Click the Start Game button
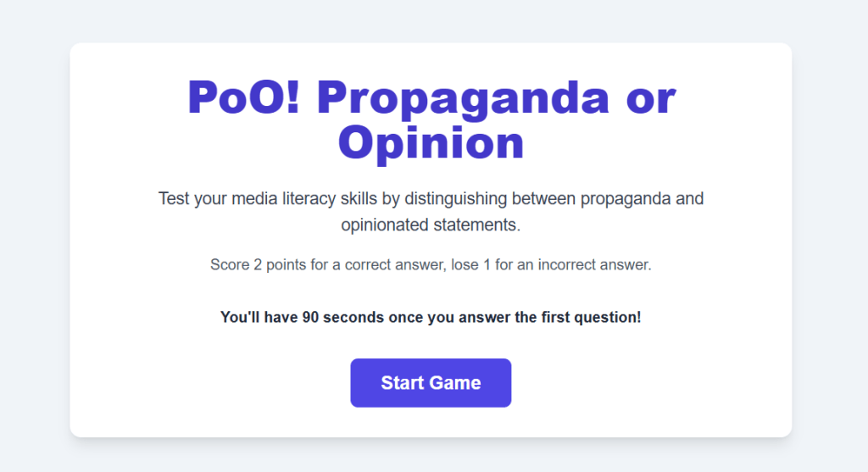Screen dimensions: 868x472 click(431, 383)
